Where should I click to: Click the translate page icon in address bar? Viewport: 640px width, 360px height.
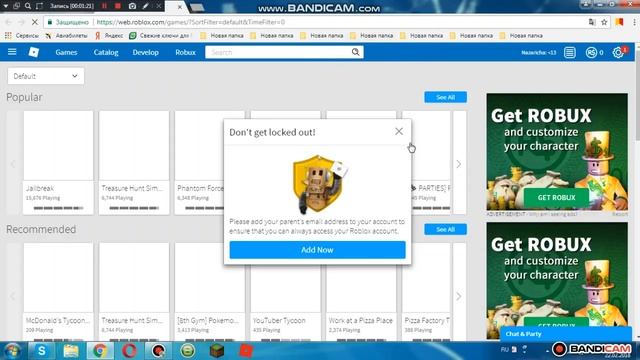coord(592,22)
